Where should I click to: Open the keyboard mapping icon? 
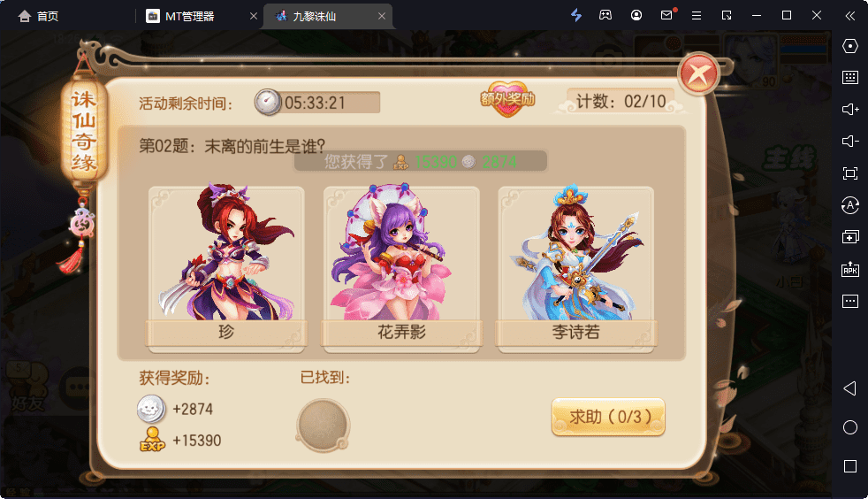pos(849,77)
